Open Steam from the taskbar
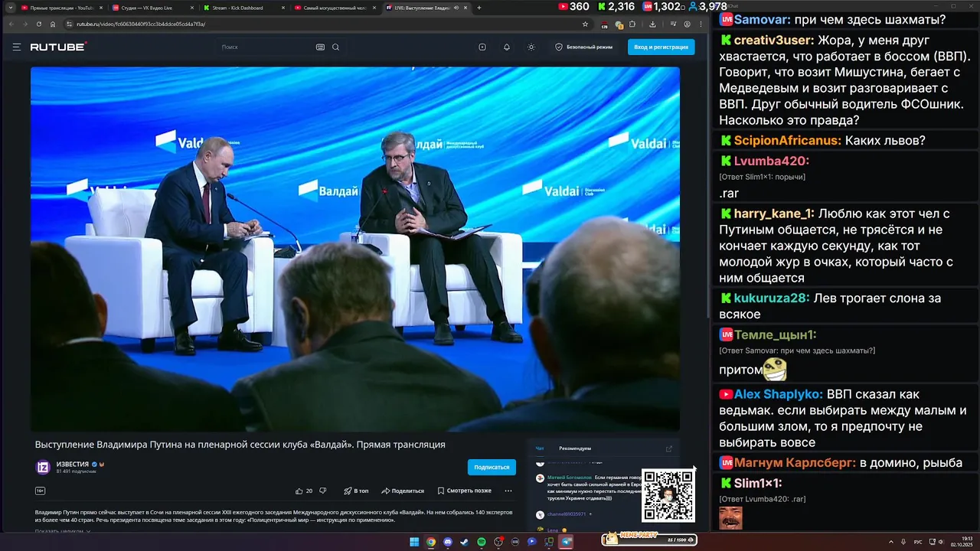The width and height of the screenshot is (980, 551). coord(465,542)
